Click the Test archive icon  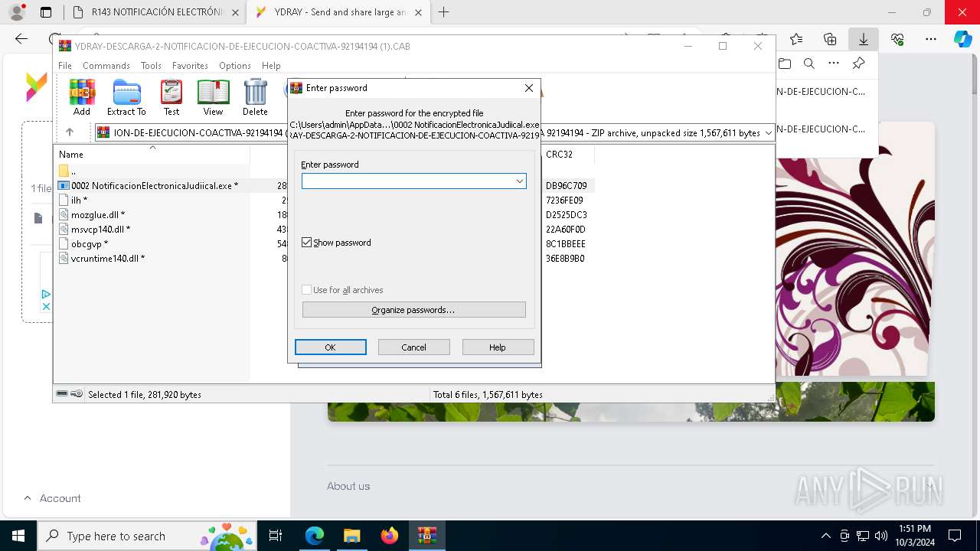coord(171,97)
